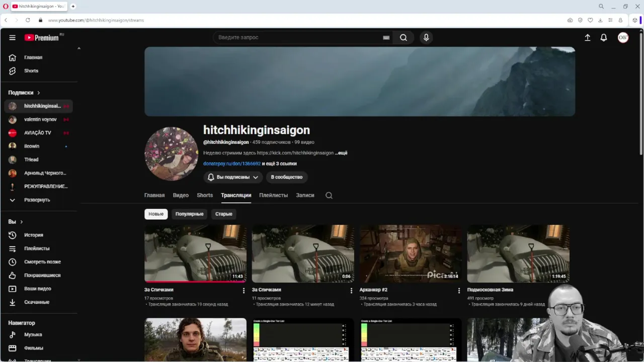The image size is (644, 362).
Task: Click и ещё 3 ссылки link
Action: [279, 163]
